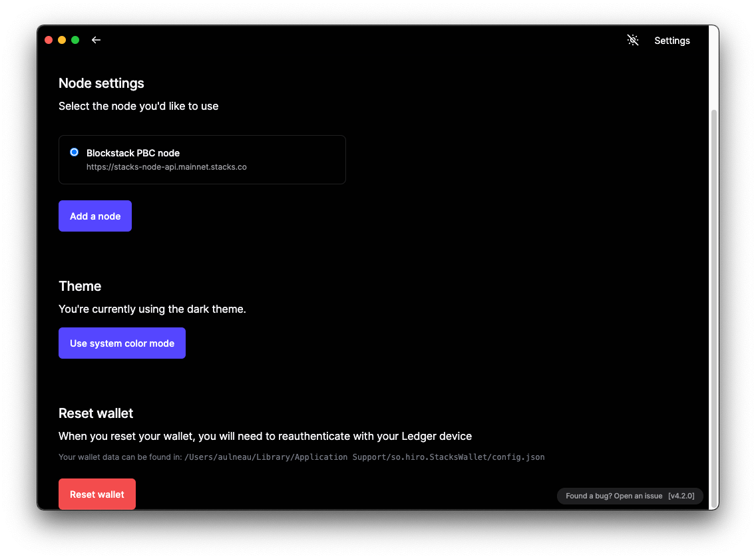Click the Node settings heading
The width and height of the screenshot is (756, 559).
(101, 83)
